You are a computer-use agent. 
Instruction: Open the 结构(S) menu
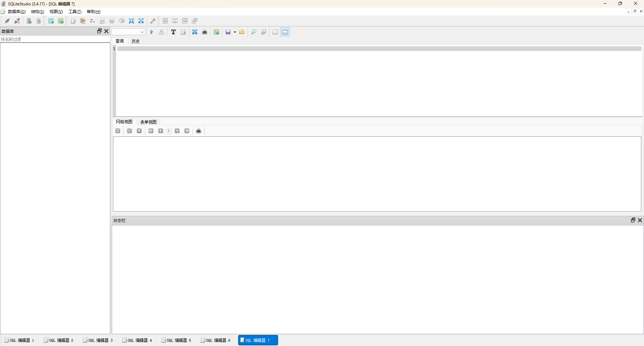tap(38, 12)
